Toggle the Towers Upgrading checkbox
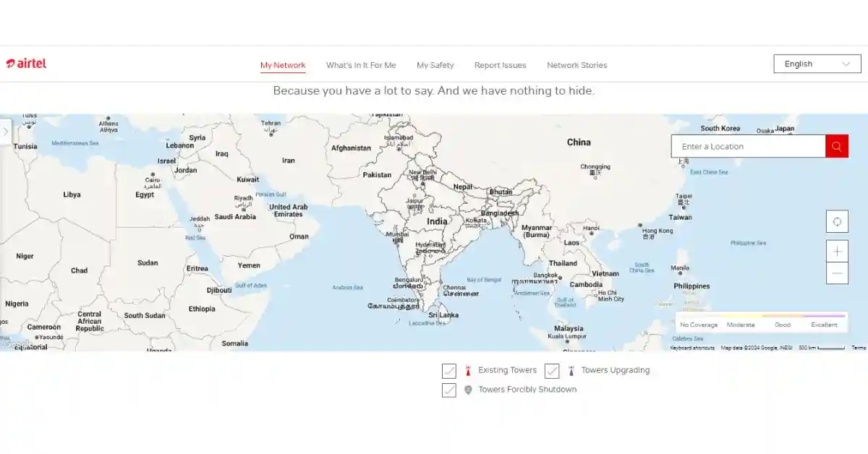868x454 pixels. click(552, 371)
